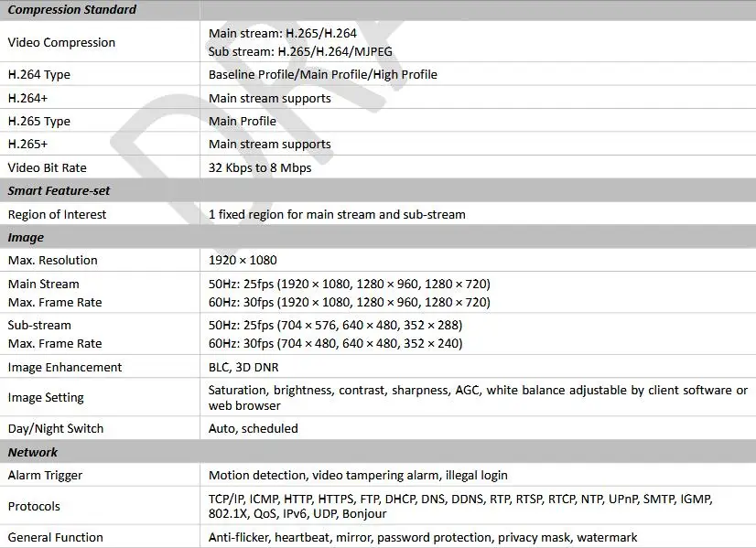The image size is (756, 548).
Task: Select the 'H.264+' row label
Action: tap(28, 98)
